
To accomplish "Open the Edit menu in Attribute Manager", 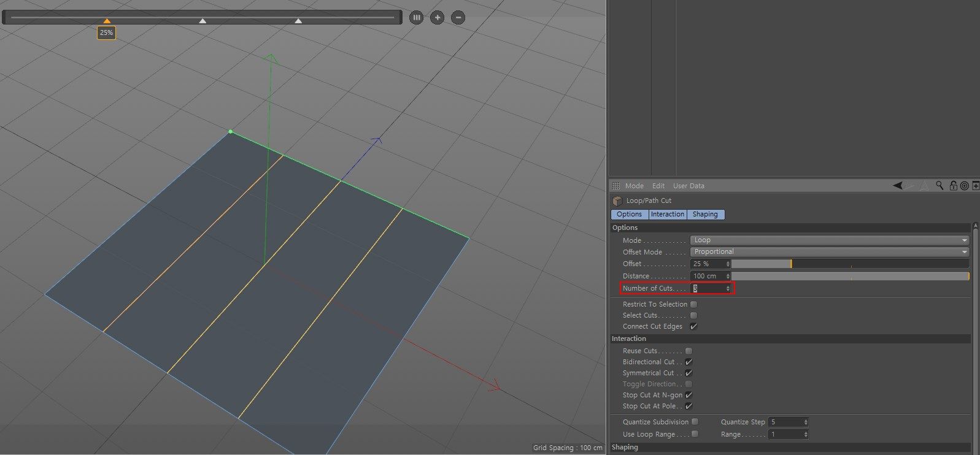I will [658, 186].
